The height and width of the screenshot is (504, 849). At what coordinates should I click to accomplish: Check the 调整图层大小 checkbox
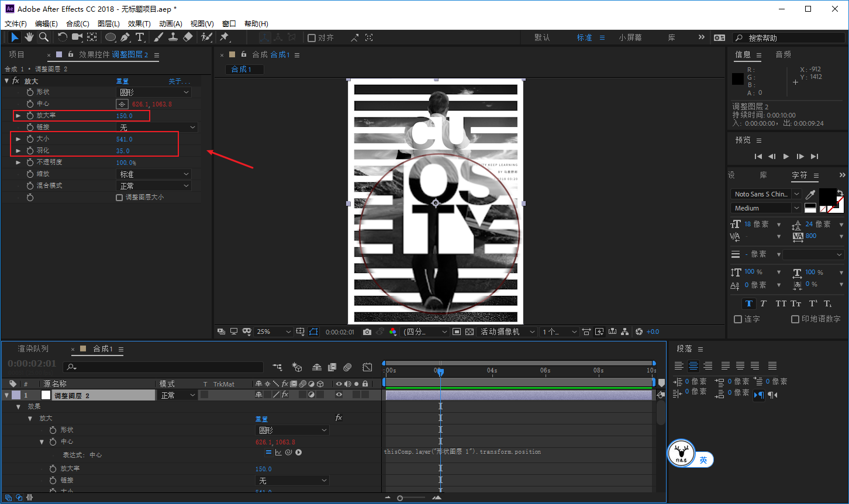coord(119,198)
